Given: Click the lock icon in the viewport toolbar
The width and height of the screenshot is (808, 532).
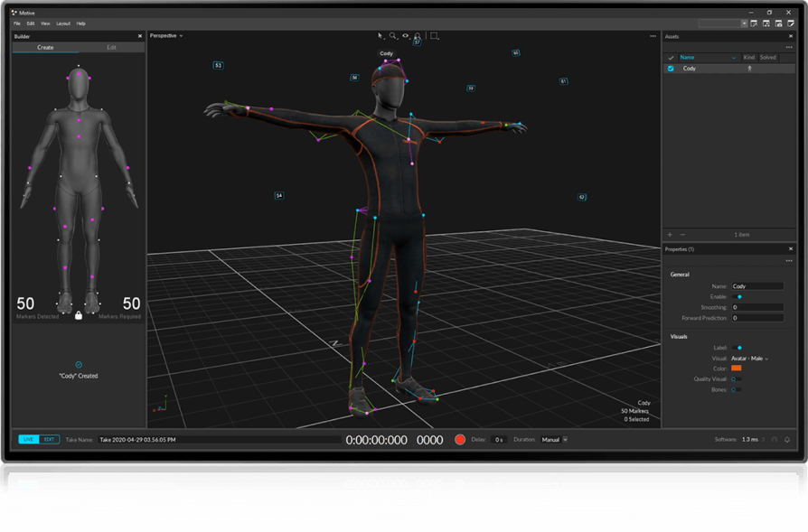Looking at the screenshot, I should (x=418, y=35).
